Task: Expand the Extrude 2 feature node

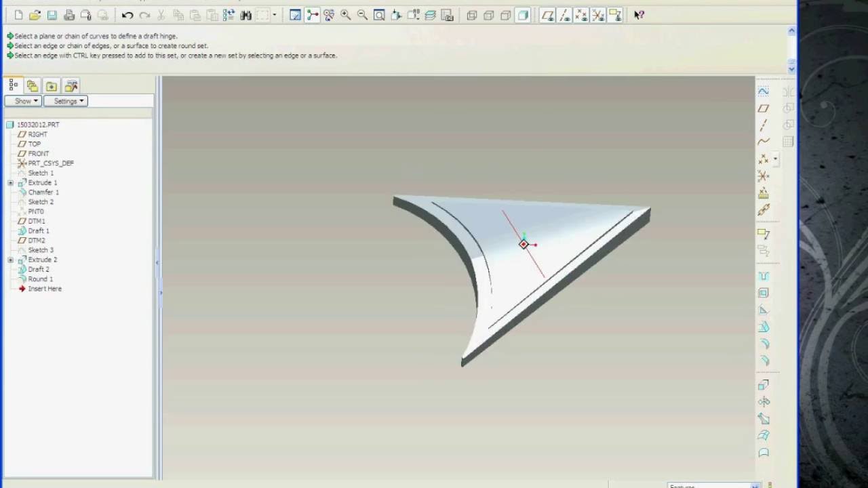Action: 10,260
